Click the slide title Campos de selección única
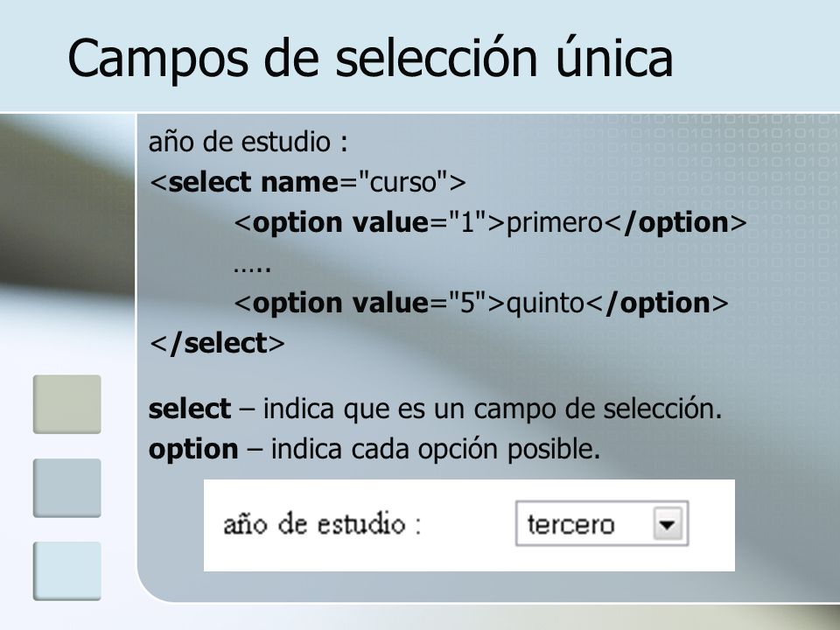 (370, 59)
